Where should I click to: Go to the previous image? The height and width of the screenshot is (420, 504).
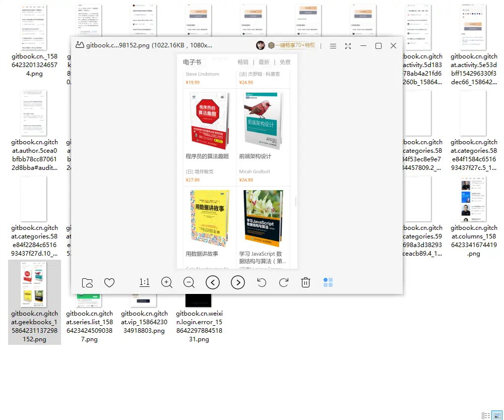tap(213, 283)
